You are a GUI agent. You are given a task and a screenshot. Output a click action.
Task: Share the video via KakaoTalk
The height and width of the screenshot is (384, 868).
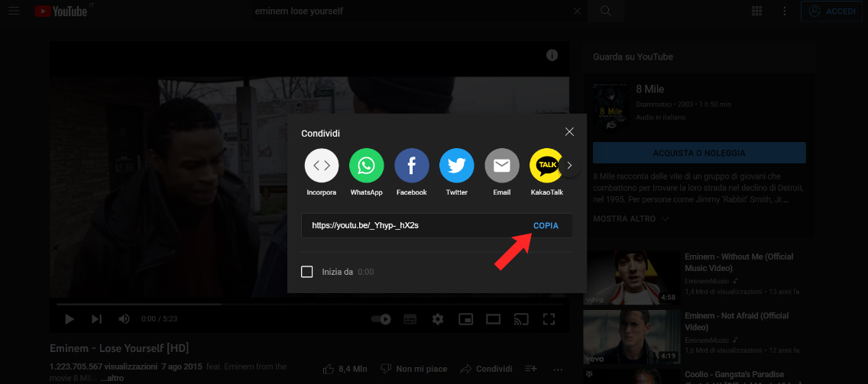tap(547, 171)
